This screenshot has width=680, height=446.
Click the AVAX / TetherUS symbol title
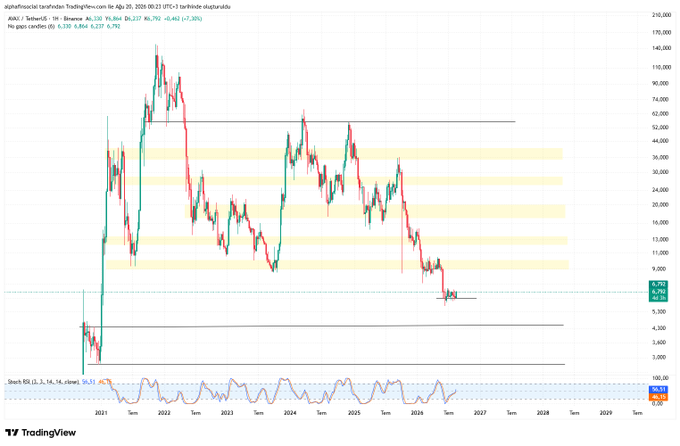tap(26, 19)
